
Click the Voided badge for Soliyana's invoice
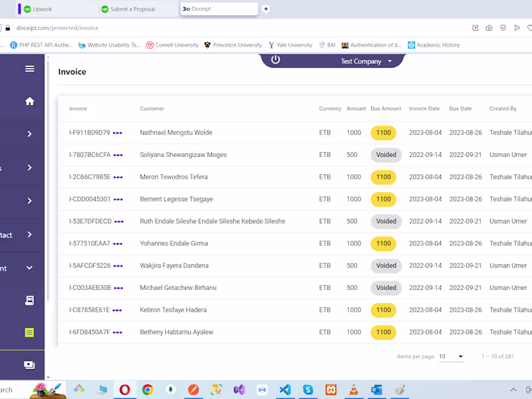pyautogui.click(x=386, y=155)
